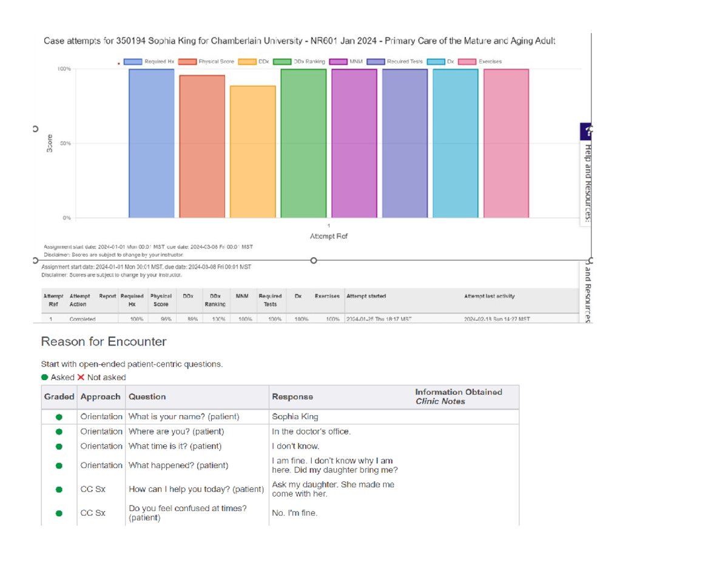Screen dimensions: 728x562
Task: Click the green dot for "How can I help you today?"
Action: coord(58,489)
